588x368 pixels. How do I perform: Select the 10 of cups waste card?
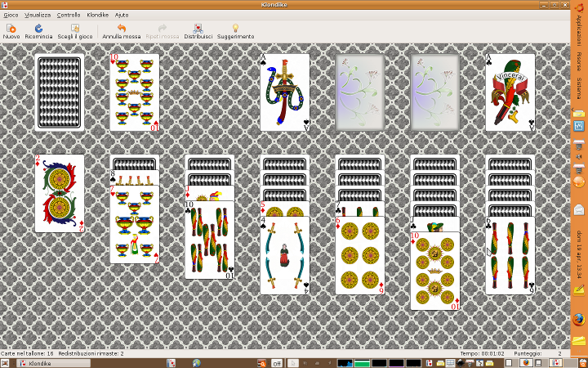[x=134, y=92]
